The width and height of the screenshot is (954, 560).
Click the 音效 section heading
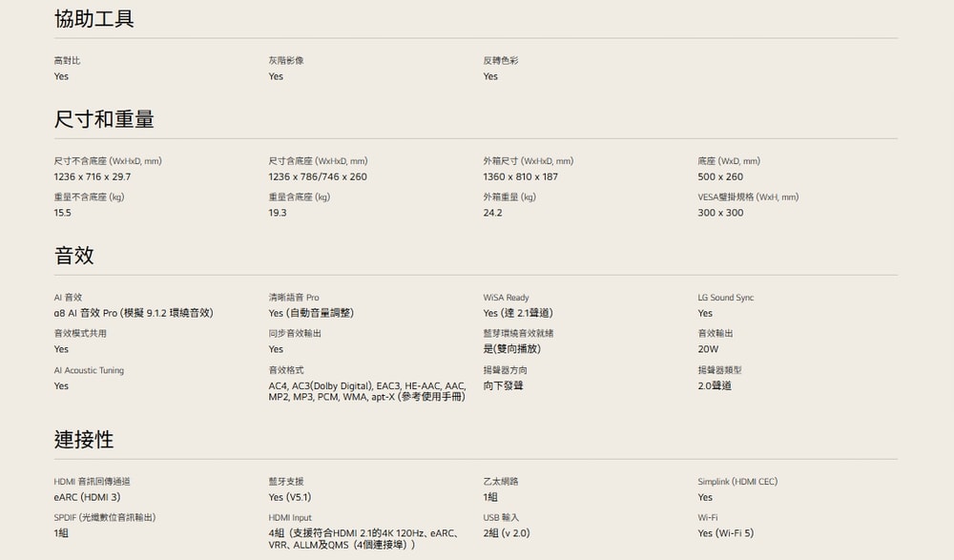pyautogui.click(x=73, y=256)
